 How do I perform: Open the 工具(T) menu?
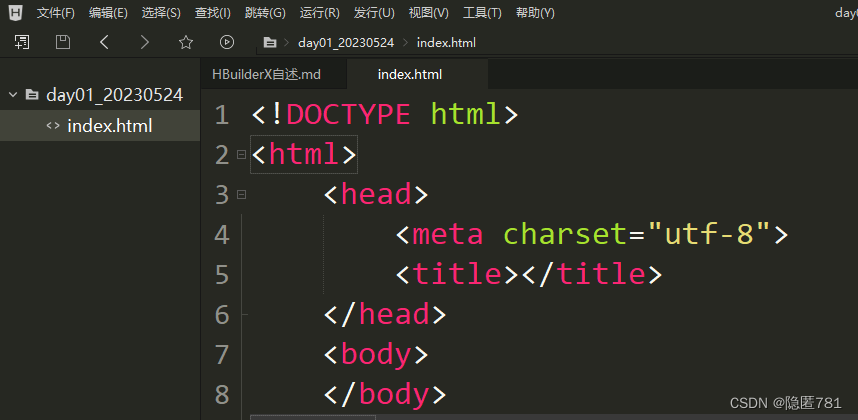tap(482, 13)
